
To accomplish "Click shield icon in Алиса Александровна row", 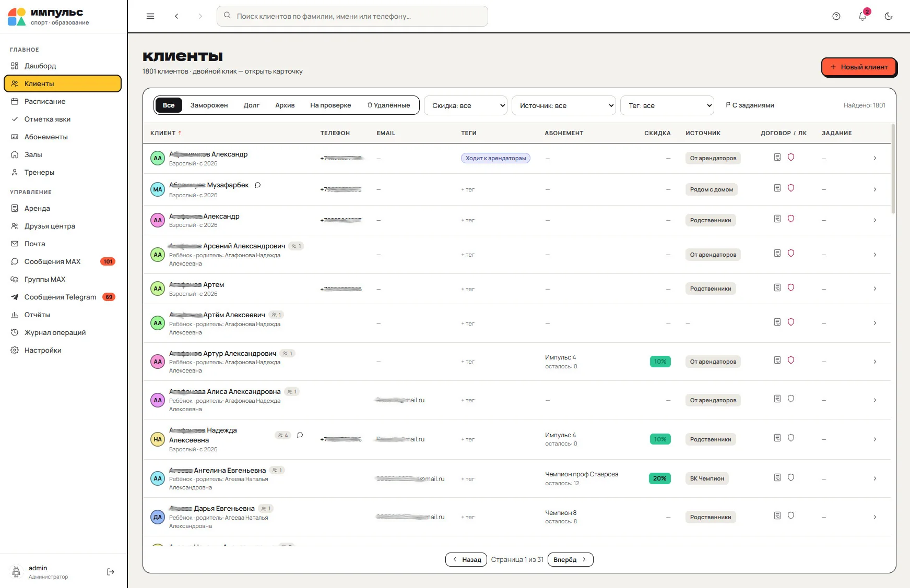I will click(x=791, y=399).
